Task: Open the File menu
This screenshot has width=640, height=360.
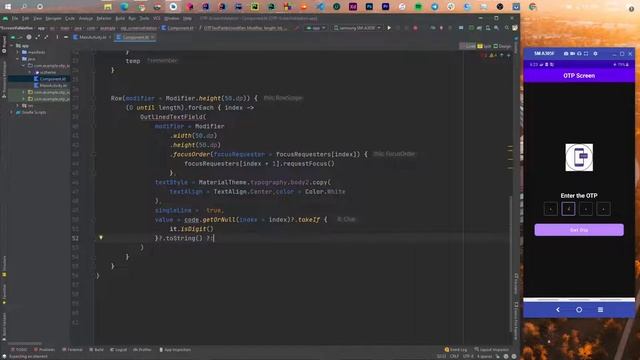Action: 15,18
